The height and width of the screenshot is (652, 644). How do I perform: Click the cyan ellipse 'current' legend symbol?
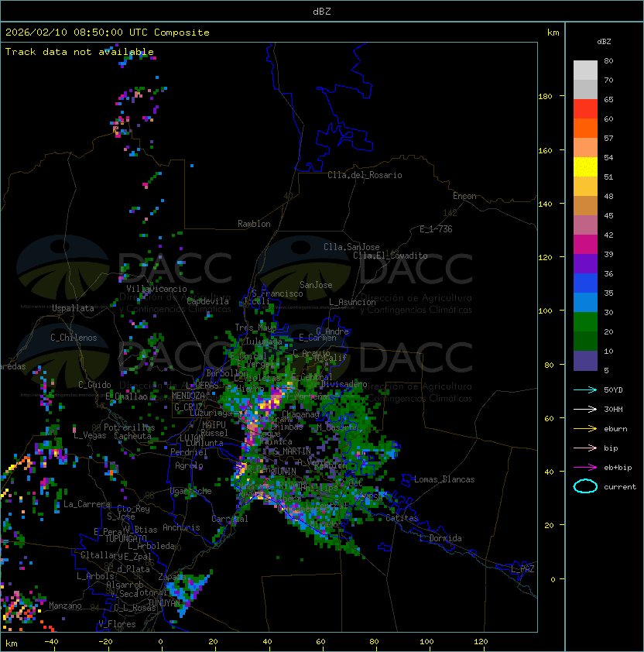(x=585, y=486)
